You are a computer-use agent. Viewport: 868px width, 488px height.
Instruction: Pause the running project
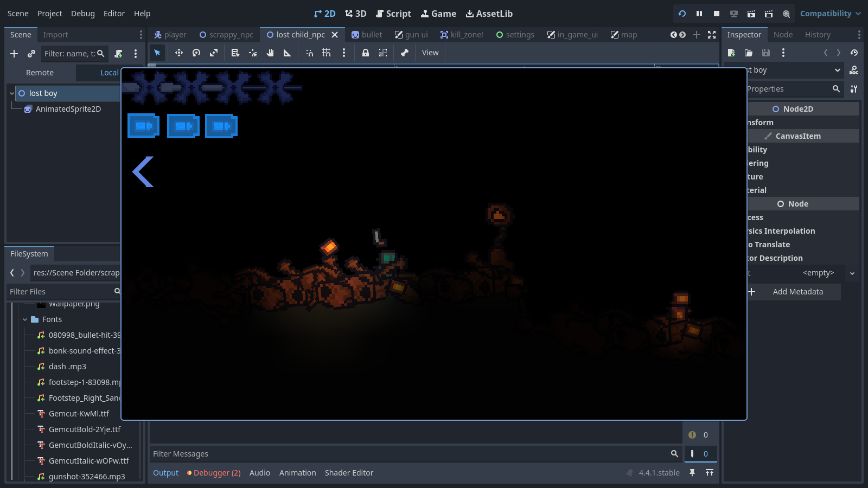tap(699, 14)
